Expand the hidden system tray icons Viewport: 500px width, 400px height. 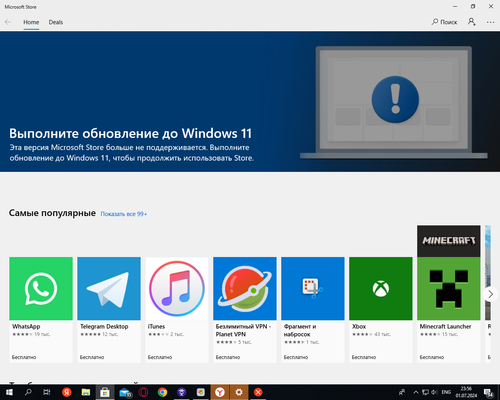pyautogui.click(x=416, y=392)
